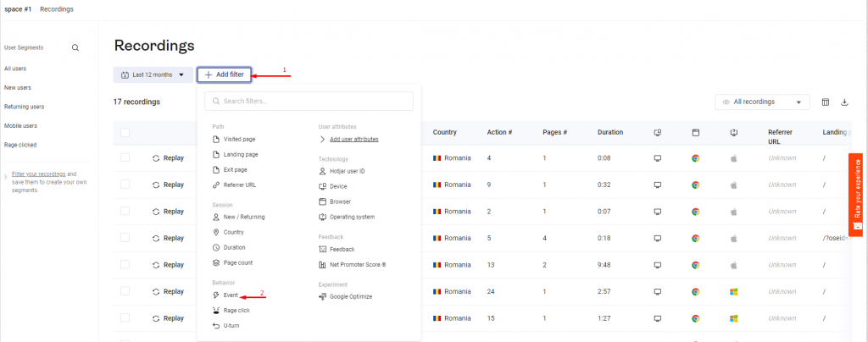The height and width of the screenshot is (342, 868).
Task: Choose the Hotjar user ID filter
Action: 347,171
